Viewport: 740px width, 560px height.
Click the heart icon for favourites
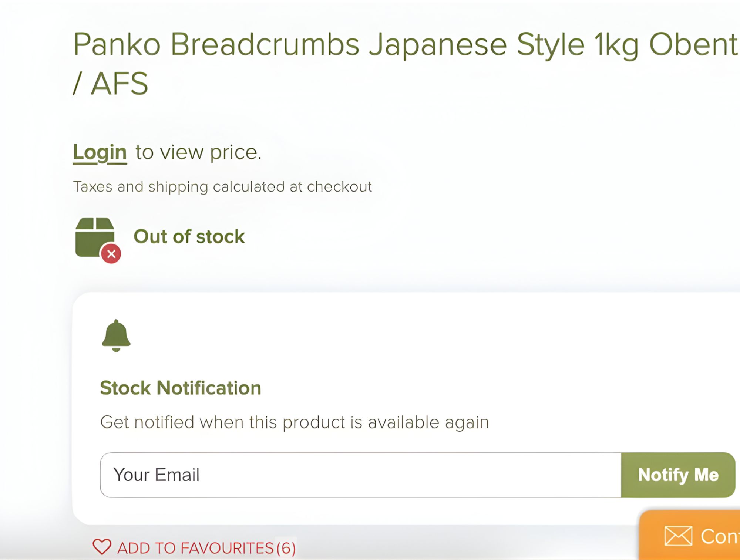tap(102, 547)
